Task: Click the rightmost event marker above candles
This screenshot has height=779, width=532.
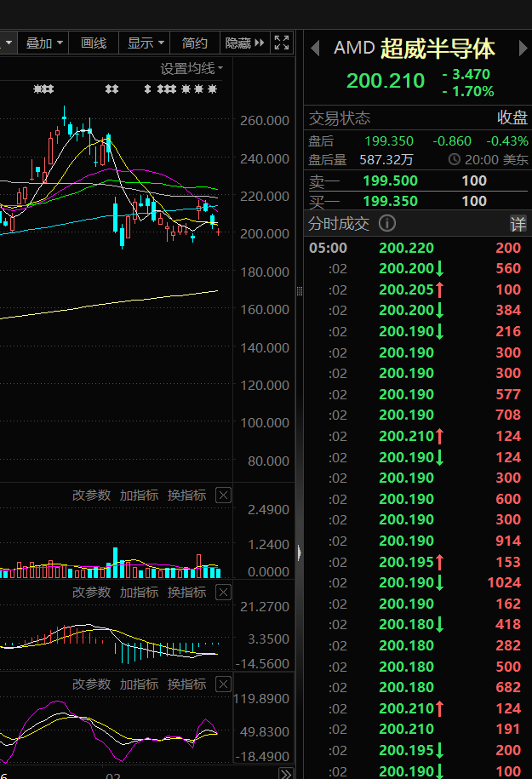Action: pyautogui.click(x=212, y=89)
